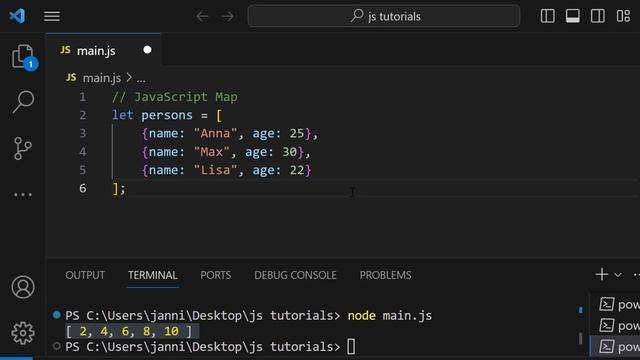The width and height of the screenshot is (640, 360).
Task: Switch to the PROBLEMS panel tab
Action: [x=385, y=275]
